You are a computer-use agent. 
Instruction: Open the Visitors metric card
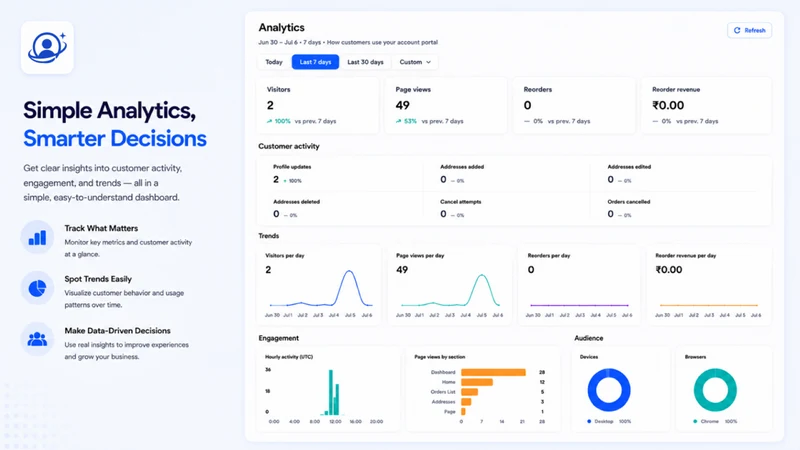318,105
